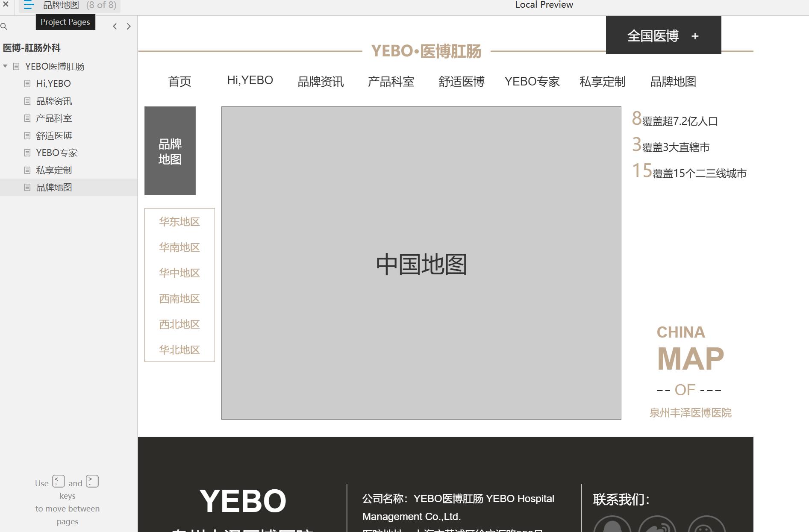Viewport: 809px width, 532px height.
Task: Open the Hi,YEBO navigation tab
Action: [x=250, y=80]
